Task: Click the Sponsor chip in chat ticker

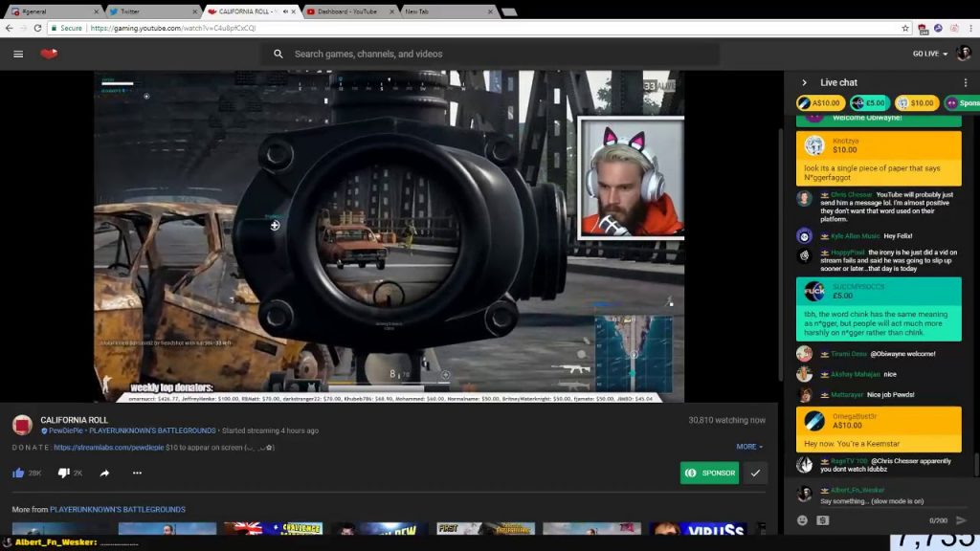Action: (x=963, y=103)
